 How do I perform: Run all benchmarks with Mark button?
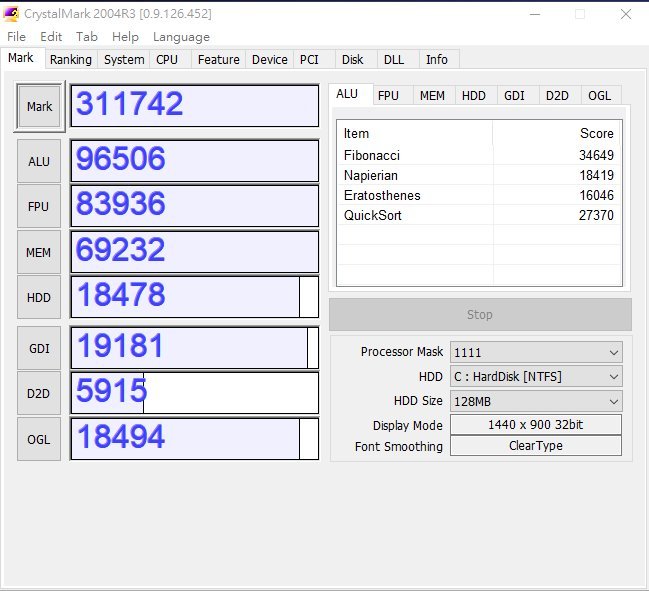click(x=40, y=106)
